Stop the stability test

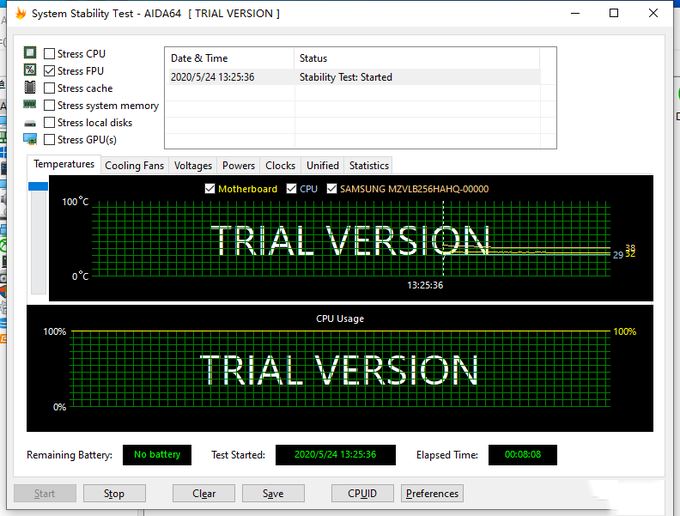114,493
